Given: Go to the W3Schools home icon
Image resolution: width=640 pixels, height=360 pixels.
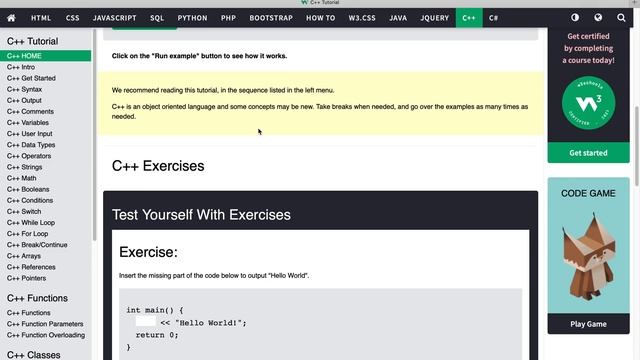Looking at the screenshot, I should click(11, 18).
